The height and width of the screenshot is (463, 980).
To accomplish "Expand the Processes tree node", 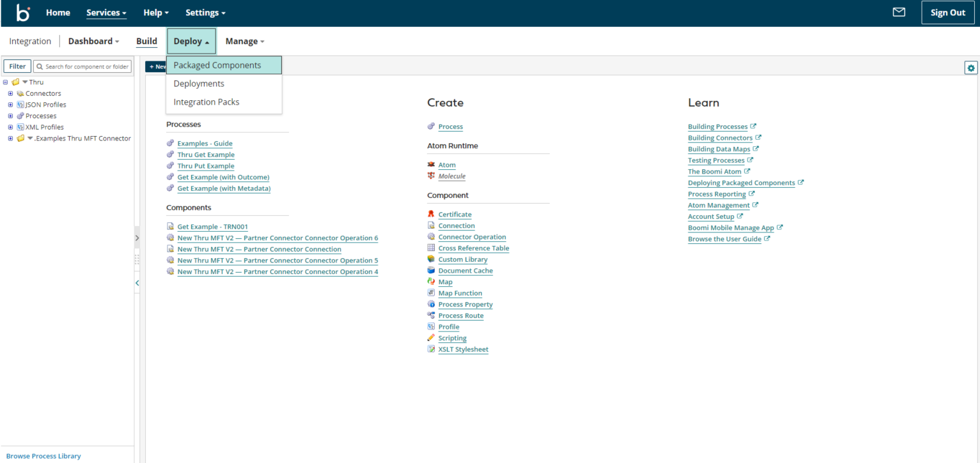I will click(10, 116).
